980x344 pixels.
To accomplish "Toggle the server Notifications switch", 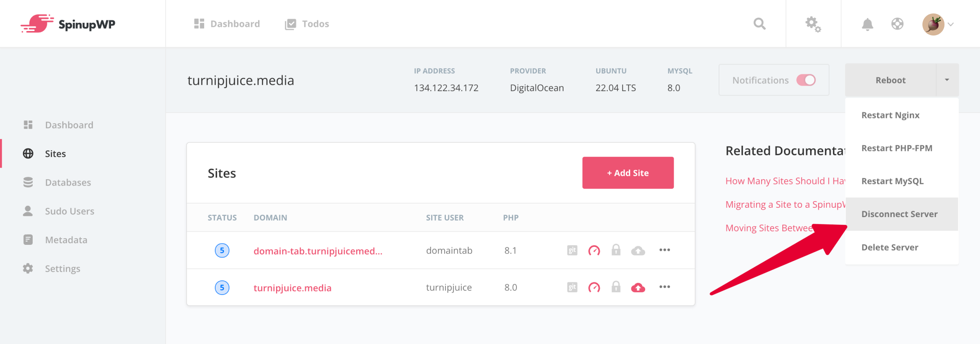I will point(806,80).
